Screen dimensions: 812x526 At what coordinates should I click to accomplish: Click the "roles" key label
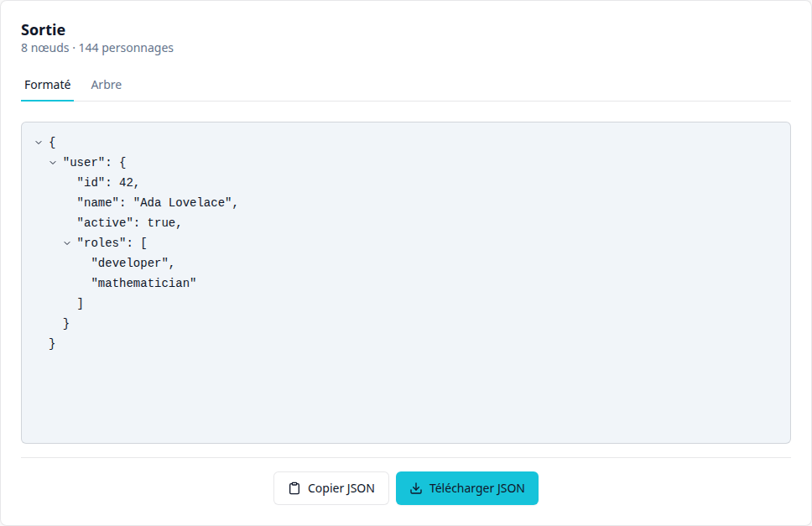tap(101, 242)
